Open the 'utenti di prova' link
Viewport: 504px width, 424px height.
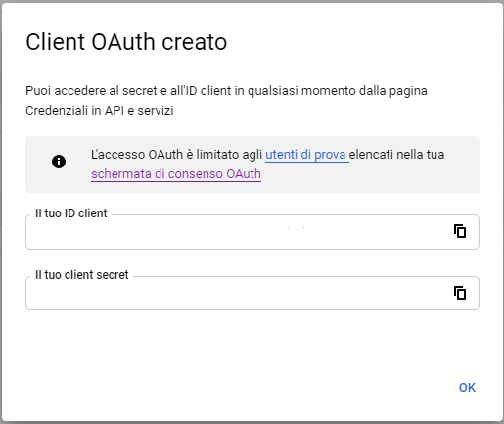pos(306,155)
